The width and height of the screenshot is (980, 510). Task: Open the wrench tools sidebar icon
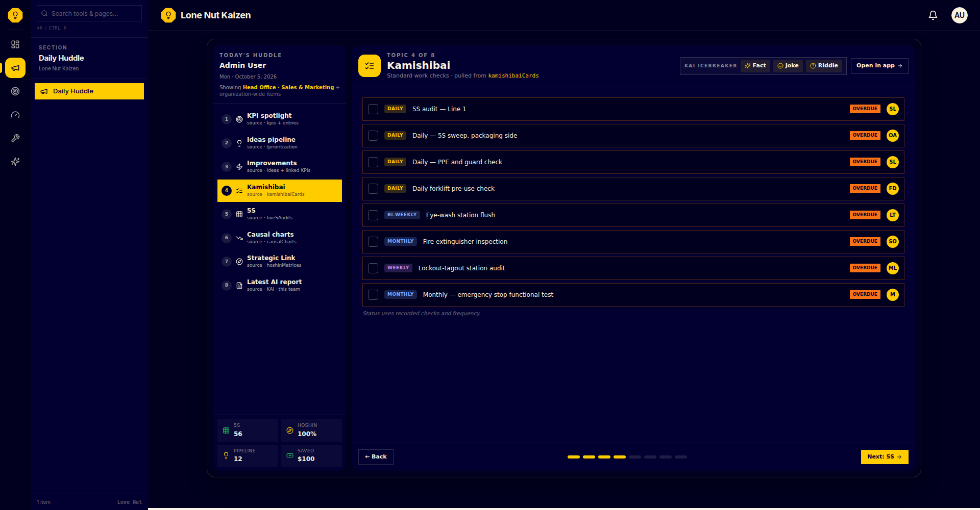point(15,138)
